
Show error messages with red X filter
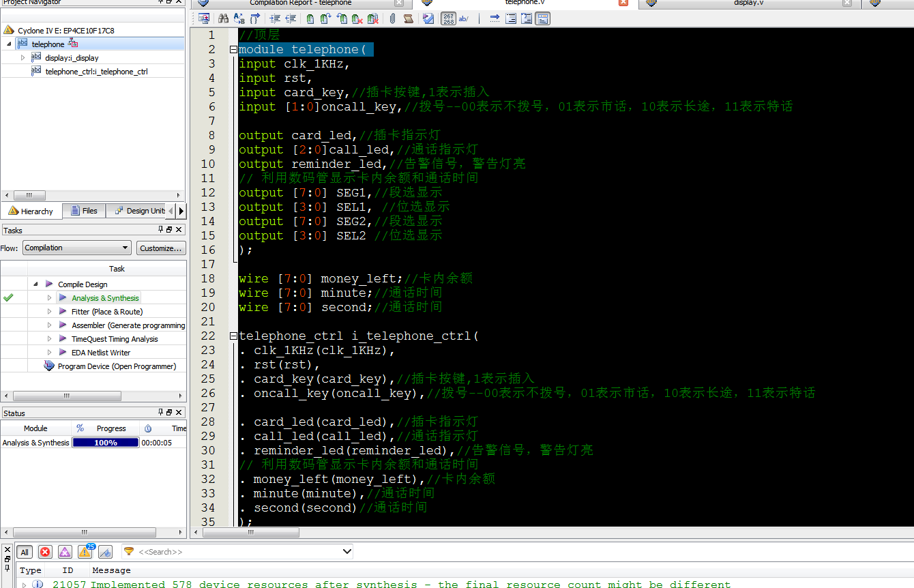45,552
